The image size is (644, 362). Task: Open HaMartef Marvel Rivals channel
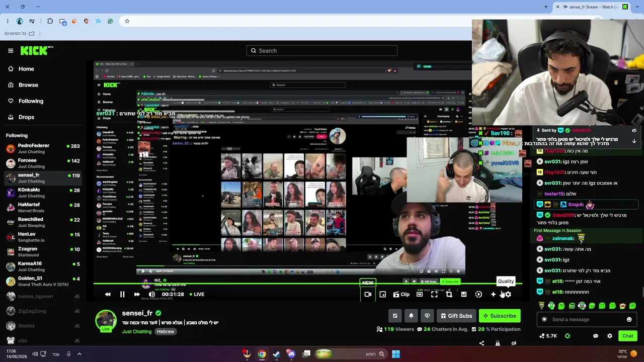coord(43,208)
